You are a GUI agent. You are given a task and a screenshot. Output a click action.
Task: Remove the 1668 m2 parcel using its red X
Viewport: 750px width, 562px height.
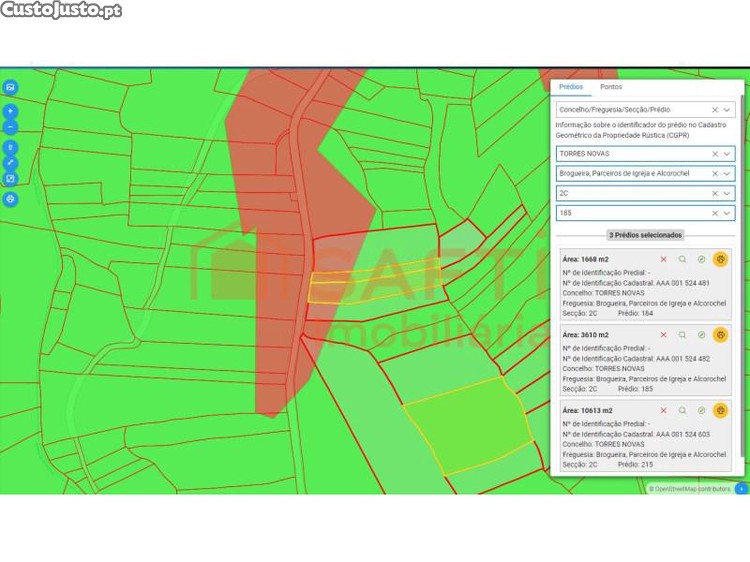coord(663,259)
